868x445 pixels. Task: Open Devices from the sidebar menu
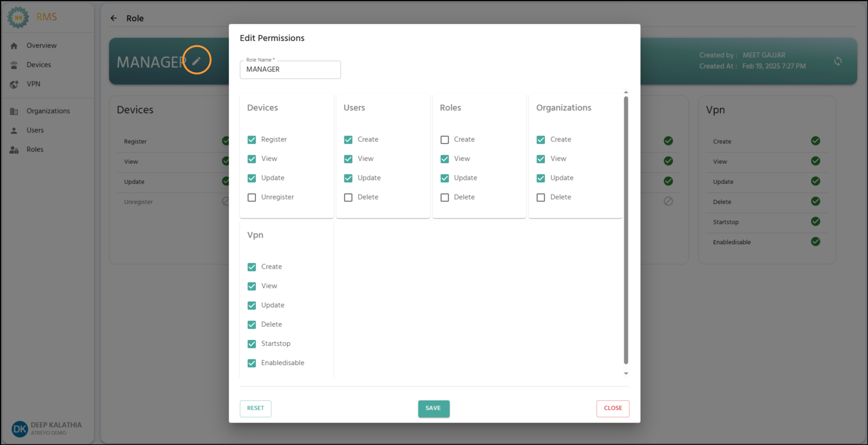pyautogui.click(x=38, y=65)
